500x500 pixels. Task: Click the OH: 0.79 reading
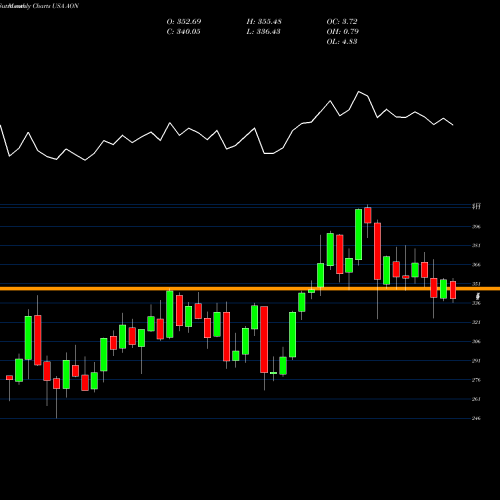click(x=343, y=32)
